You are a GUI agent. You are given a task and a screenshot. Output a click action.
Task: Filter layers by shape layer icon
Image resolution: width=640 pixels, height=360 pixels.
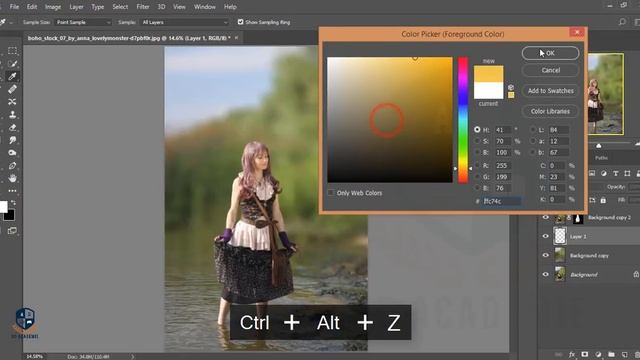pos(627,173)
